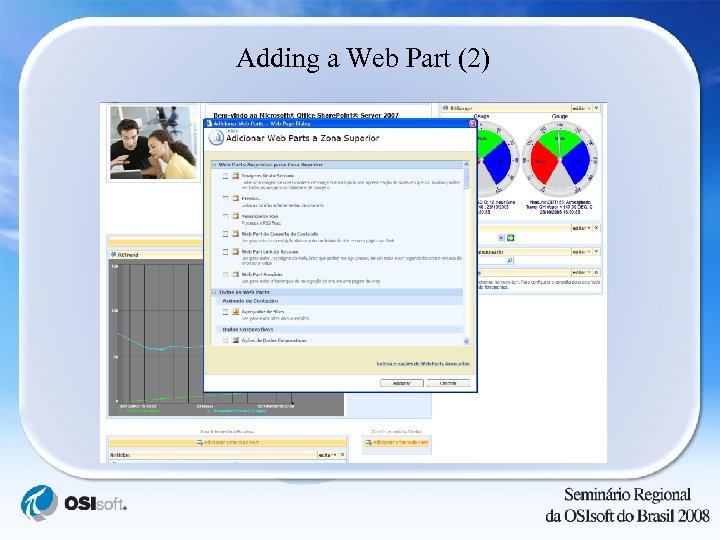Click the RtGauge web part title icon
720x540 pixels.
pyautogui.click(x=445, y=108)
